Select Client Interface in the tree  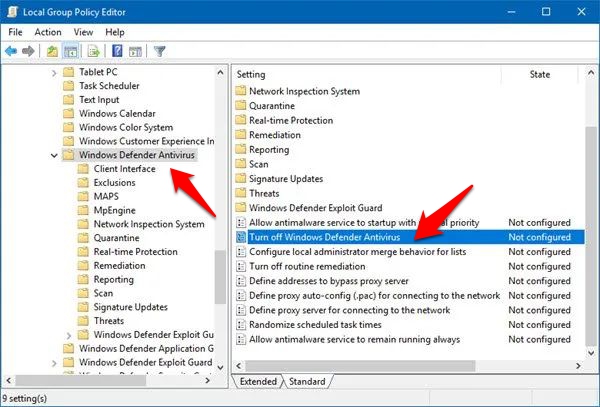(125, 169)
